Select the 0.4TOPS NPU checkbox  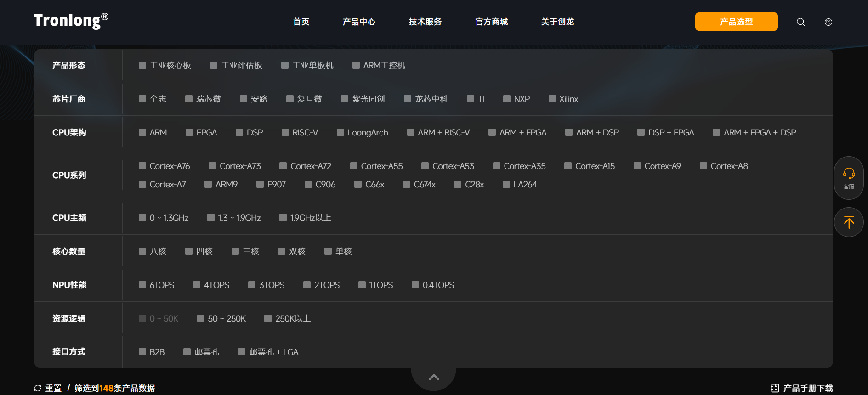(x=415, y=285)
